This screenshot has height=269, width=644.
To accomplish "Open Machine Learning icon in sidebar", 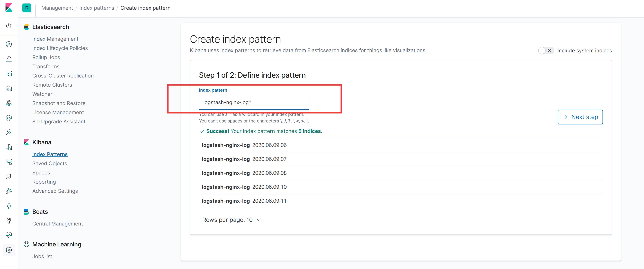I will 9,118.
